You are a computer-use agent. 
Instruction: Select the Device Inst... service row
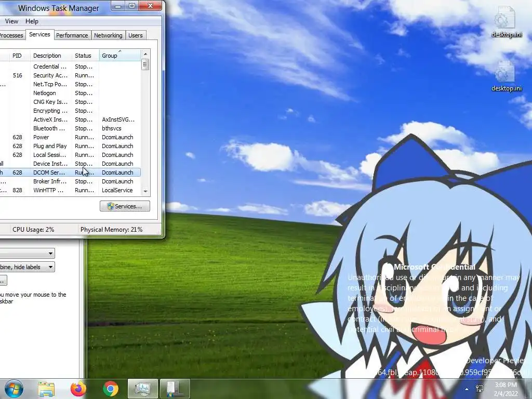70,164
